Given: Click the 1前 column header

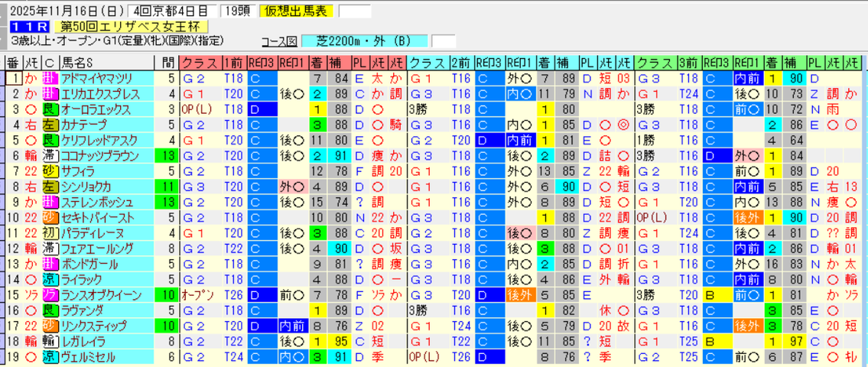Looking at the screenshot, I should (x=235, y=62).
